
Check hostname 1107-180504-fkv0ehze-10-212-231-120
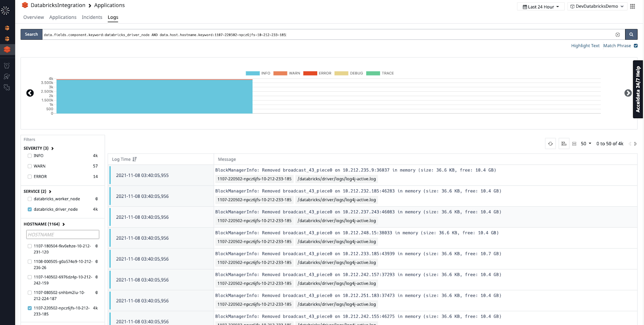click(x=30, y=246)
